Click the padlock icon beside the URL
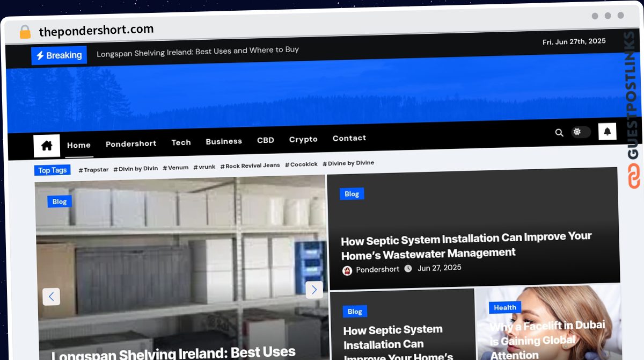Screen dimensions: 644x360 click(x=25, y=32)
